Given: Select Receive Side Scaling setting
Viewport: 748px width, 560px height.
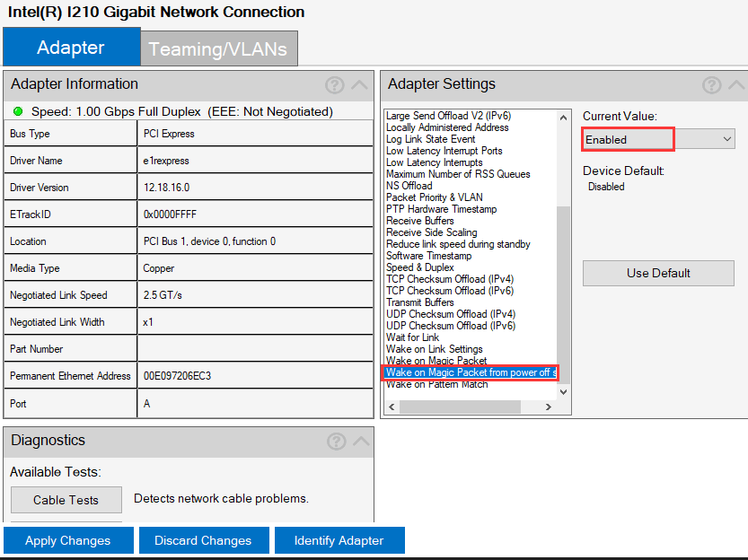Looking at the screenshot, I should point(431,232).
